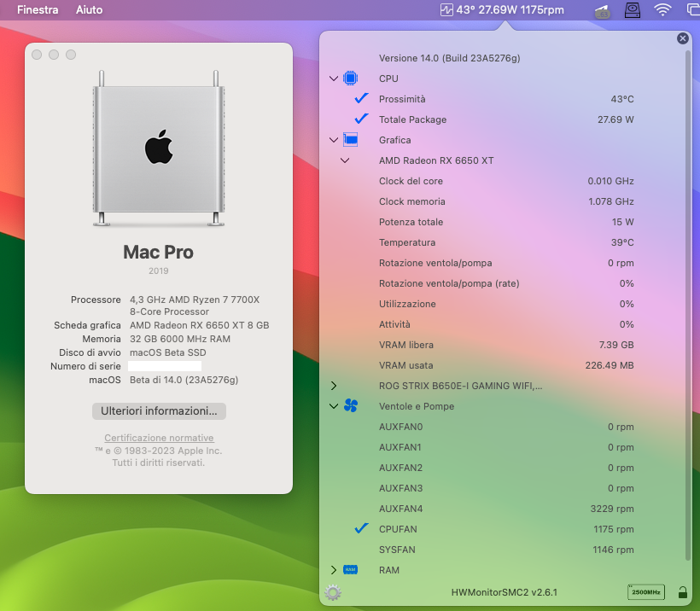Select the Utilizzazione row

coord(506,304)
